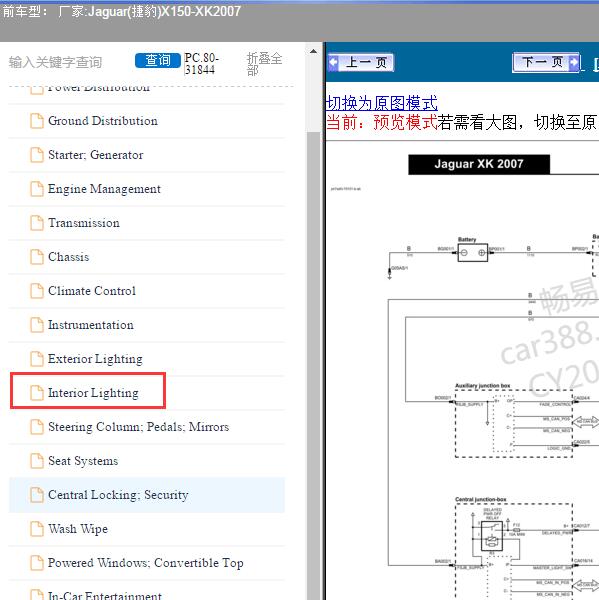
Task: Open Seat Systems section
Action: 83,461
